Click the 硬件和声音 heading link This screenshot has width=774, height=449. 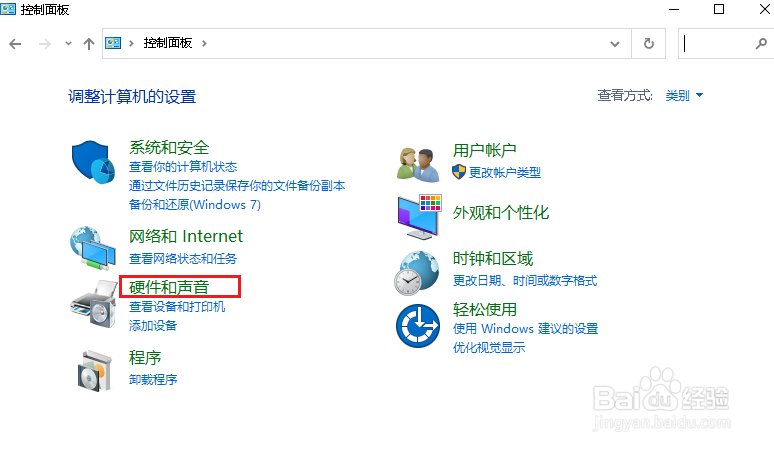click(169, 288)
